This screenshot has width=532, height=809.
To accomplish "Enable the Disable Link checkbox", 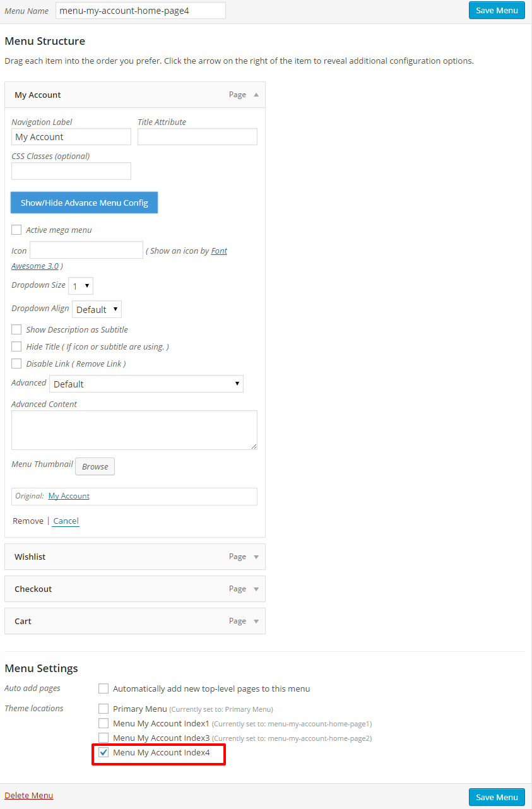I will (x=16, y=363).
